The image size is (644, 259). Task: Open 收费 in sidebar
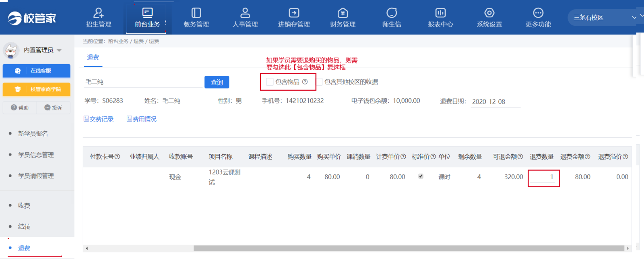tap(24, 205)
